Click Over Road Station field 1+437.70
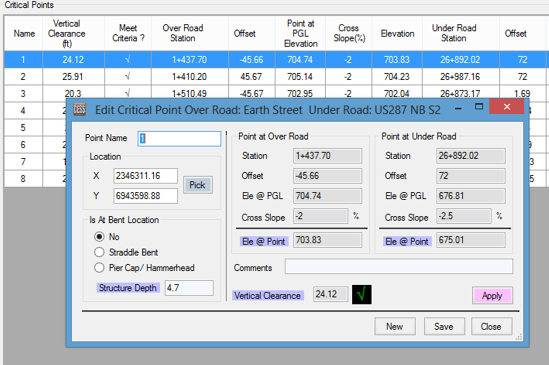Screen dimensions: 549x365 (x=327, y=156)
